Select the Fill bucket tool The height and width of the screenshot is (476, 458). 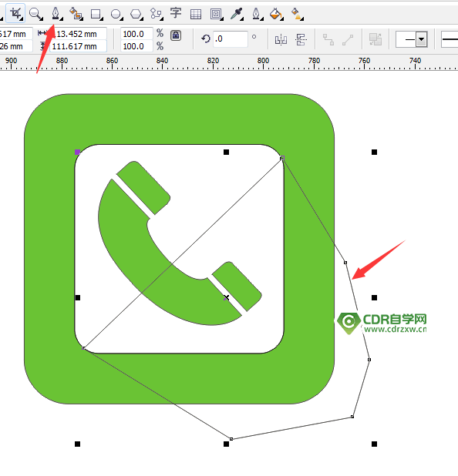coord(275,14)
